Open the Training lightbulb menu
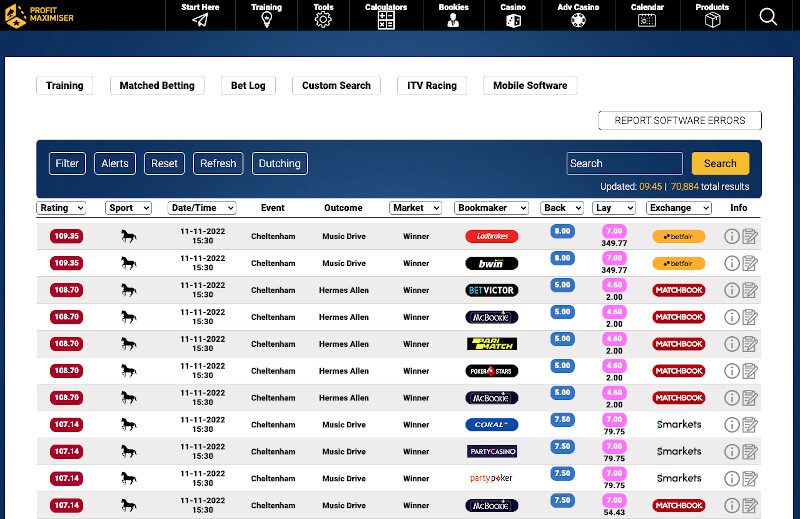 [x=266, y=15]
